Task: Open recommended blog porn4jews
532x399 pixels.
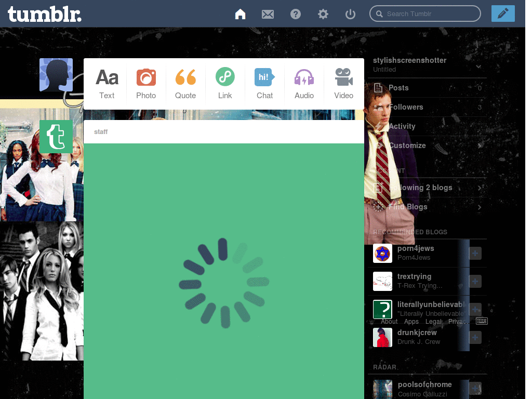Action: tap(416, 248)
